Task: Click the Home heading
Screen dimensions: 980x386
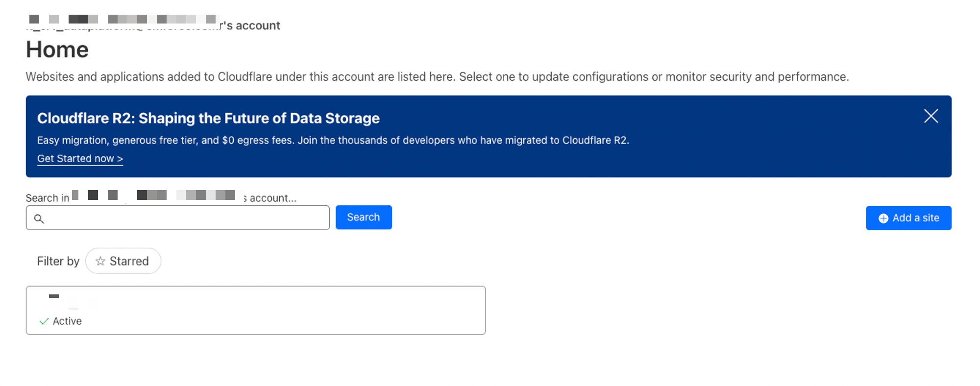Action: (x=57, y=50)
